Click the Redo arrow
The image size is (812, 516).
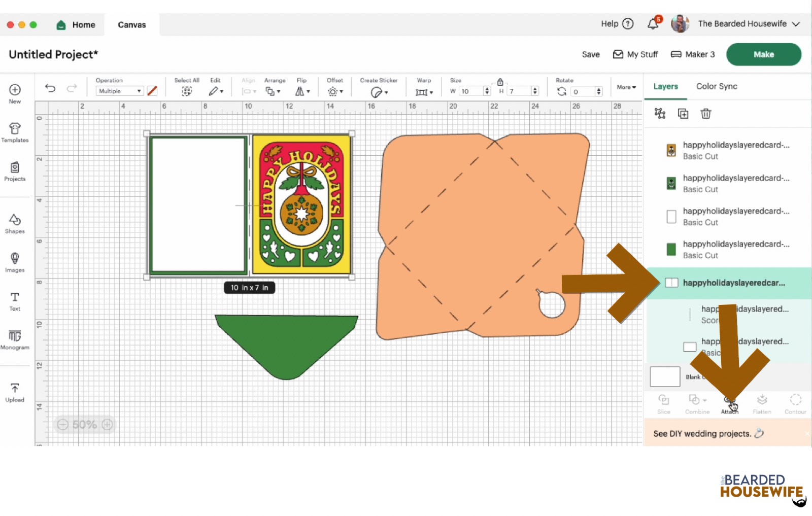72,88
